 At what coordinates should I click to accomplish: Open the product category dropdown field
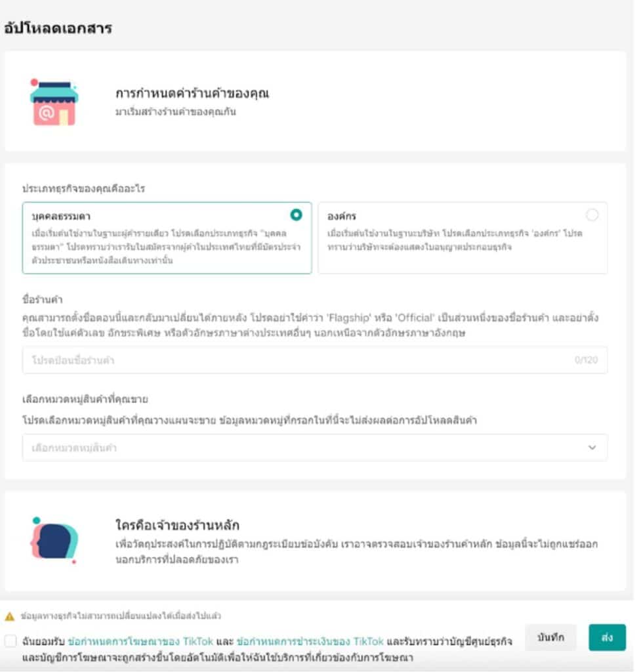[x=315, y=448]
